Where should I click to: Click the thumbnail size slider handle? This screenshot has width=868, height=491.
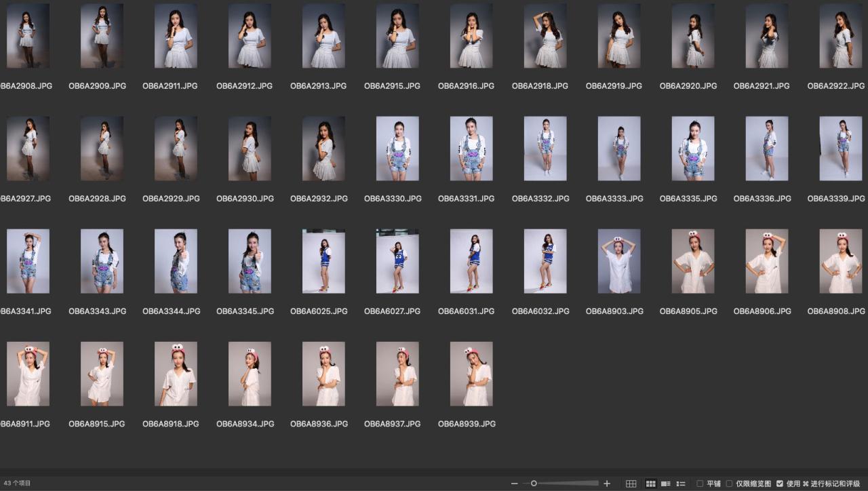click(x=534, y=484)
